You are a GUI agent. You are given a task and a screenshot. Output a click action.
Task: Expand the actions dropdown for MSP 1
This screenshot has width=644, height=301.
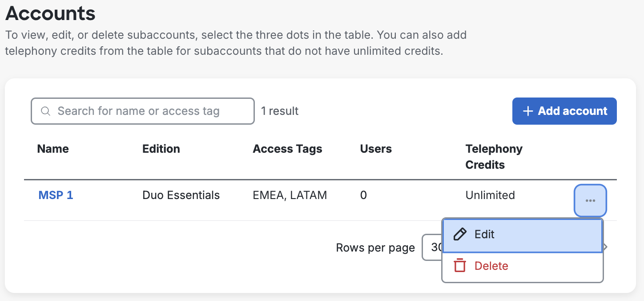click(590, 200)
